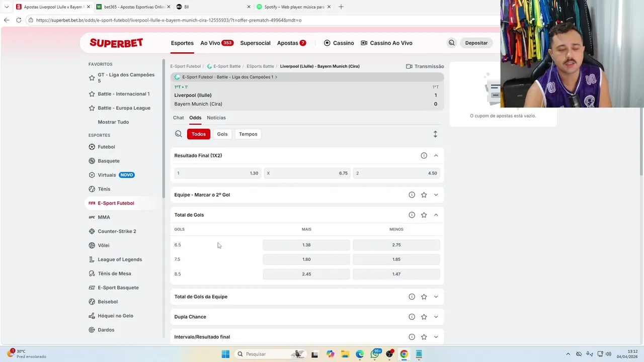Open Battle - Liga dos Campeões 1 selector

(x=307, y=77)
